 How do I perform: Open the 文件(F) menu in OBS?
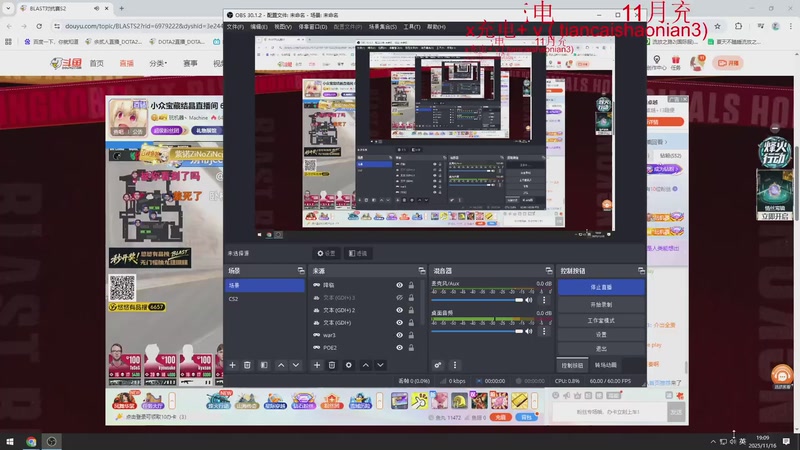click(235, 27)
